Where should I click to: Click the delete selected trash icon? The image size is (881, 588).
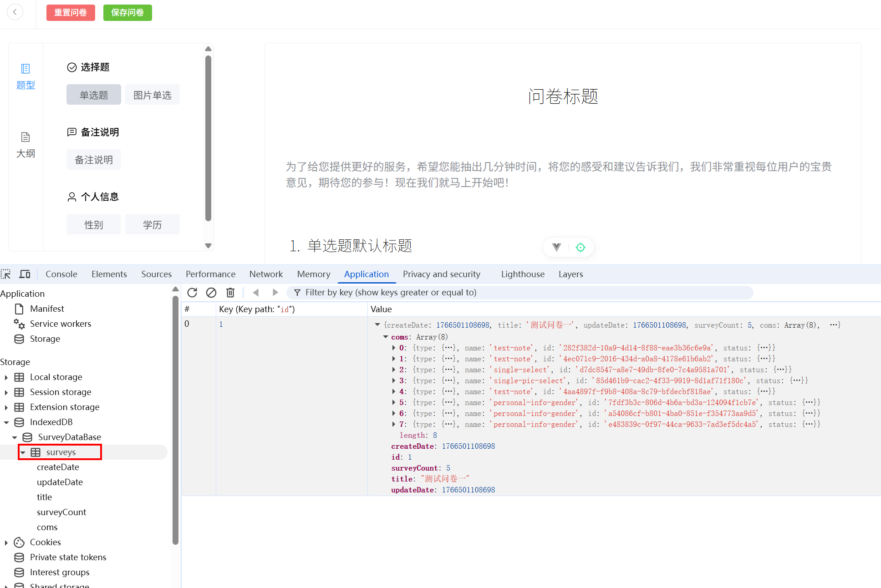pyautogui.click(x=230, y=293)
